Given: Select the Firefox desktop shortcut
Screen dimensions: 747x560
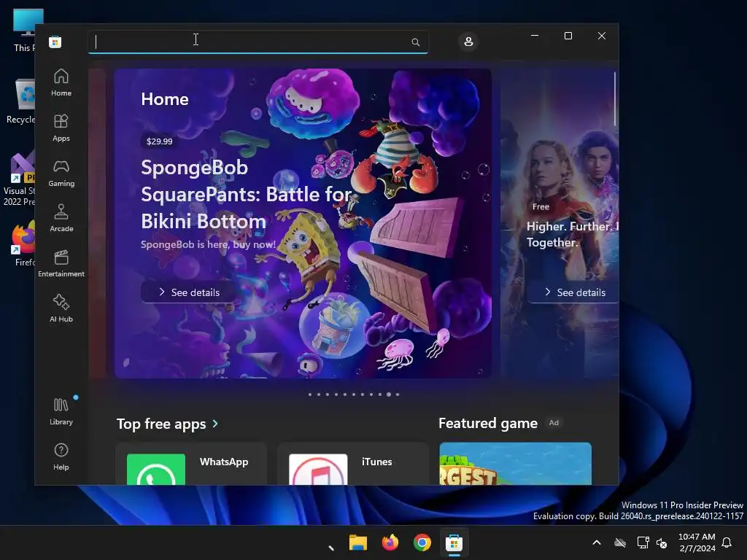Looking at the screenshot, I should click(22, 244).
